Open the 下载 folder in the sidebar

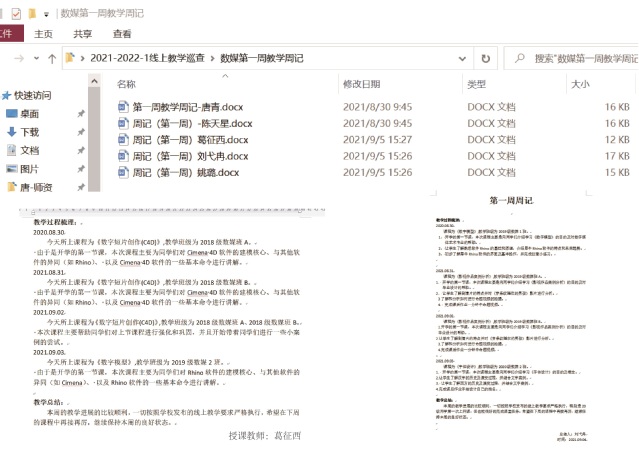tap(30, 131)
